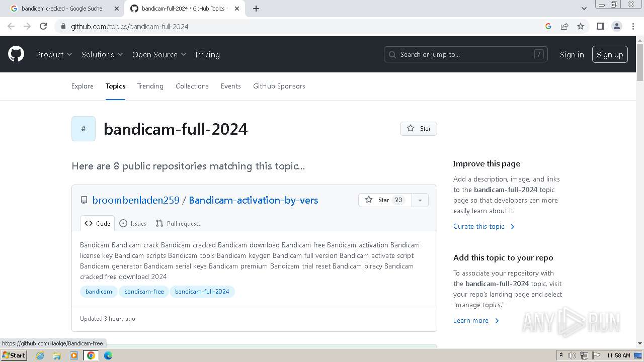Click the network icon in system tray
Screen dimensions: 644x362
(584, 355)
